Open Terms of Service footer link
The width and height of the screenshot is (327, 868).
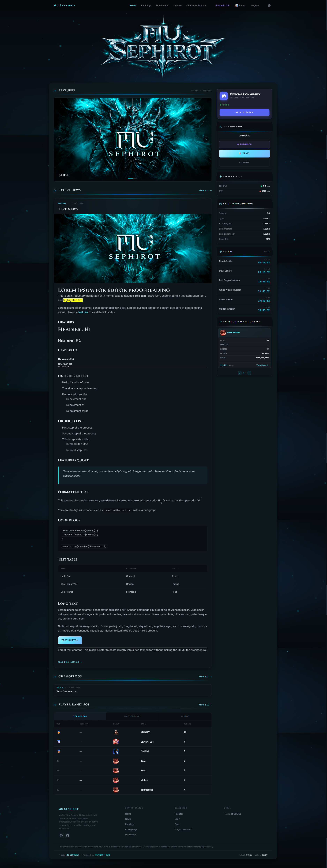233,814
